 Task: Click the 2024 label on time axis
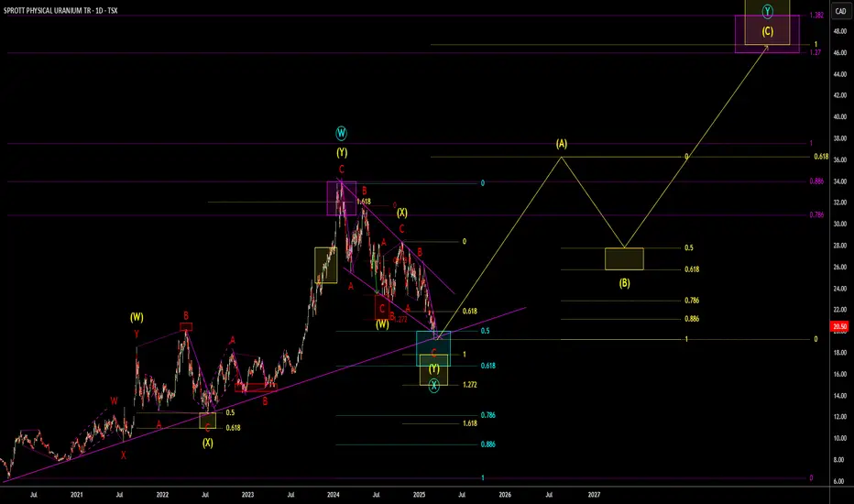(334, 495)
